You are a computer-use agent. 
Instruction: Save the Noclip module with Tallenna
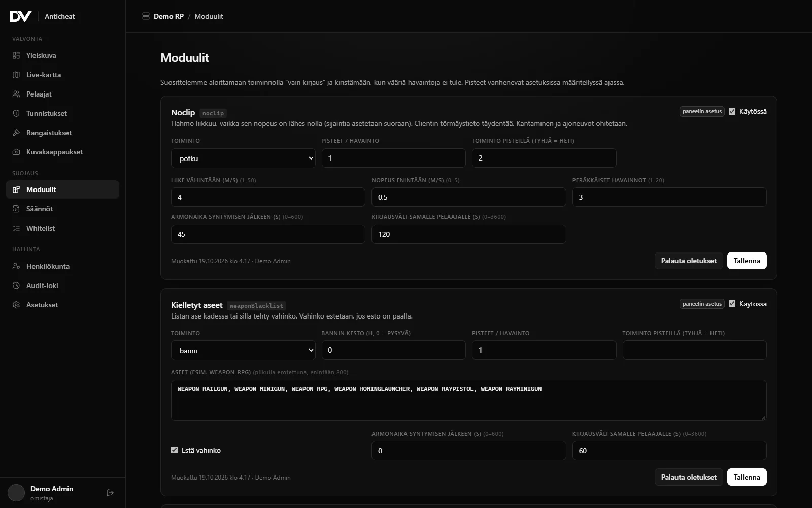pyautogui.click(x=747, y=261)
